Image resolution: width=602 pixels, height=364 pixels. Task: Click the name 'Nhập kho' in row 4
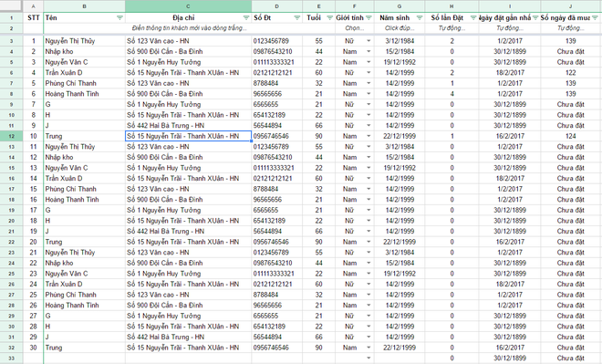click(59, 52)
